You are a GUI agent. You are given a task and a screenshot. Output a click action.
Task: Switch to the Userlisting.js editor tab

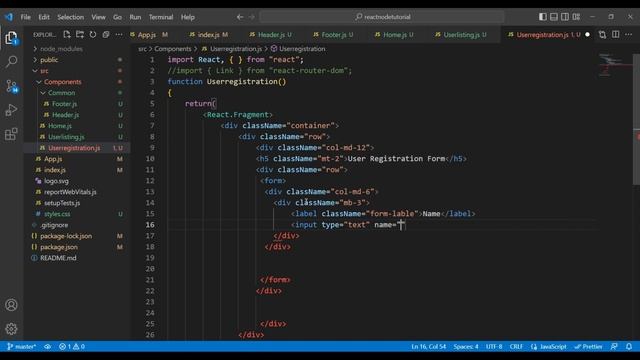(x=461, y=35)
